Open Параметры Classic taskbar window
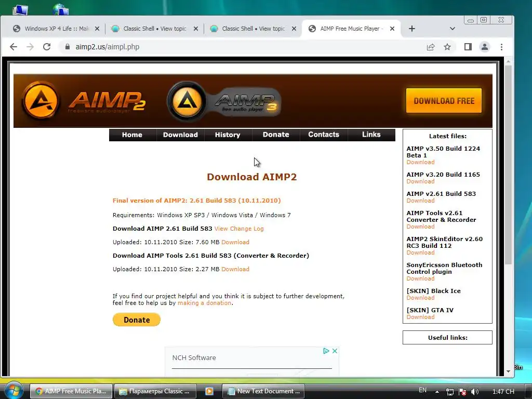 click(155, 391)
